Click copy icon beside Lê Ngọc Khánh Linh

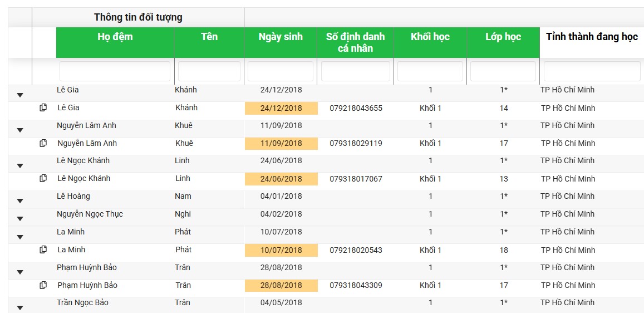tap(43, 178)
